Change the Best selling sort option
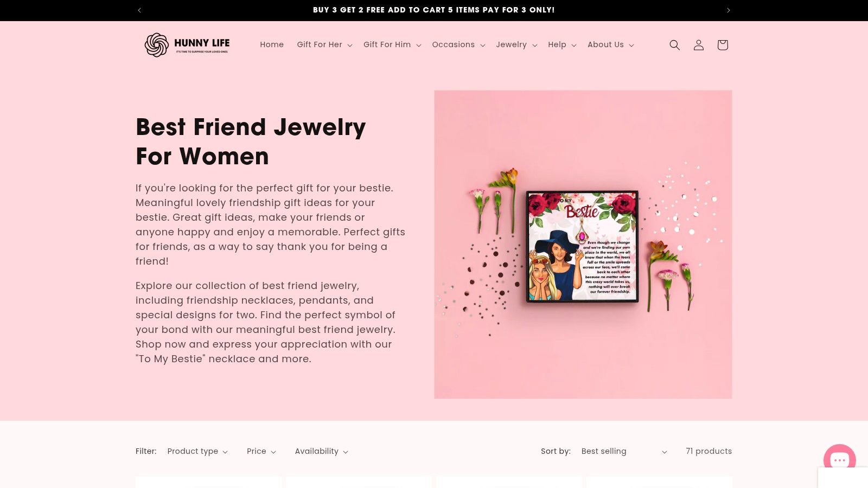Screen dimensions: 868x488 [624, 452]
